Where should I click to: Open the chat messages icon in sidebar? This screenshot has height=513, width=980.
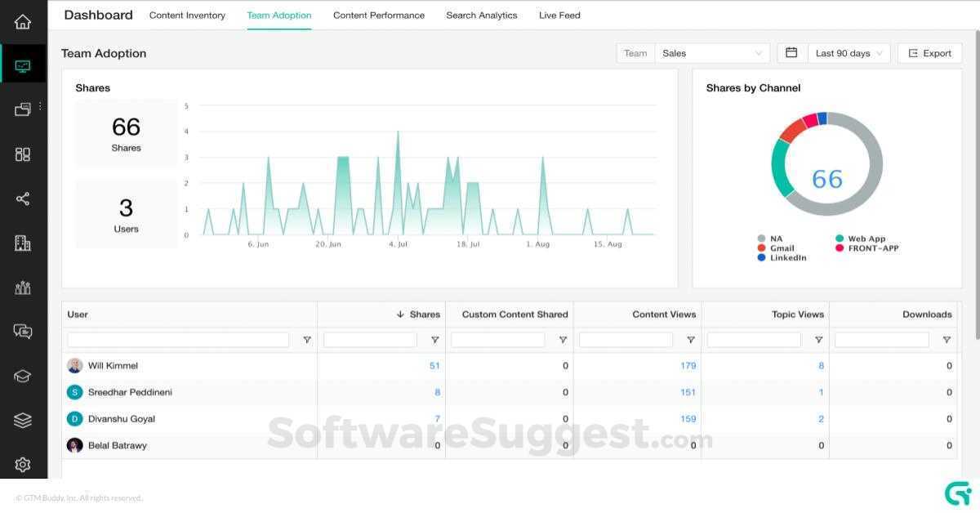[x=22, y=332]
